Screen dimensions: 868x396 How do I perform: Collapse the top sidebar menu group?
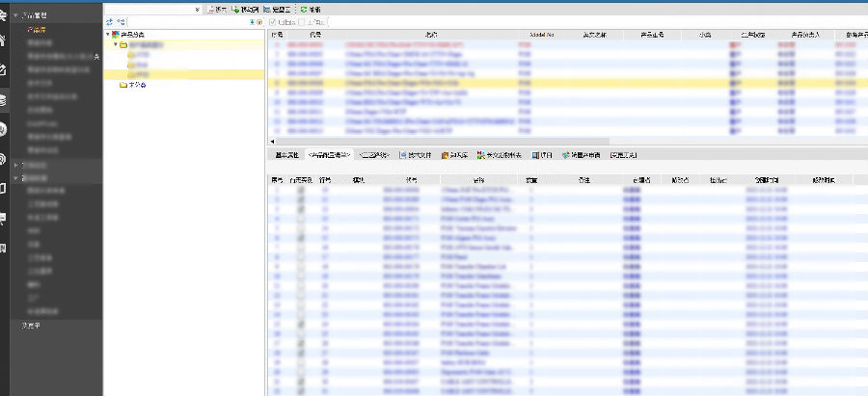tap(15, 16)
